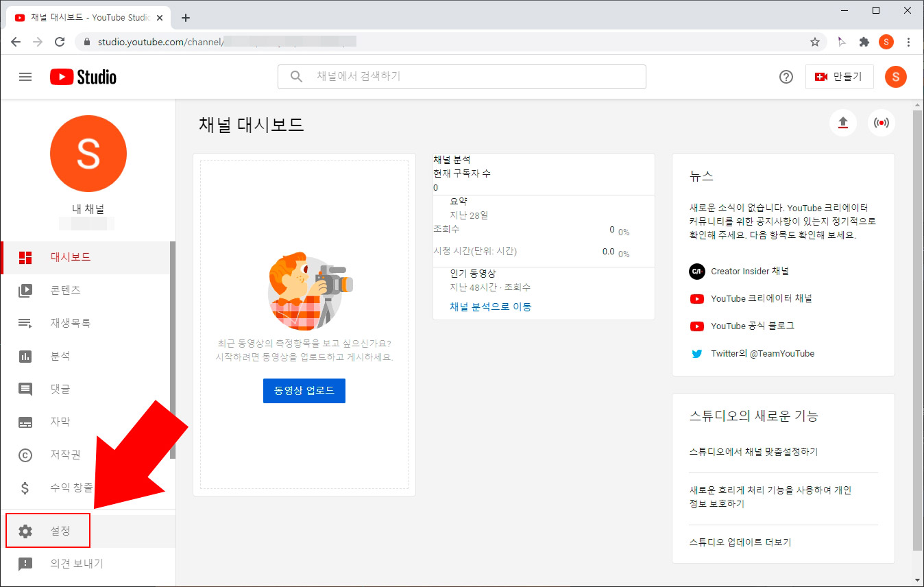The width and height of the screenshot is (924, 587).
Task: Open the help question mark icon
Action: (x=786, y=77)
